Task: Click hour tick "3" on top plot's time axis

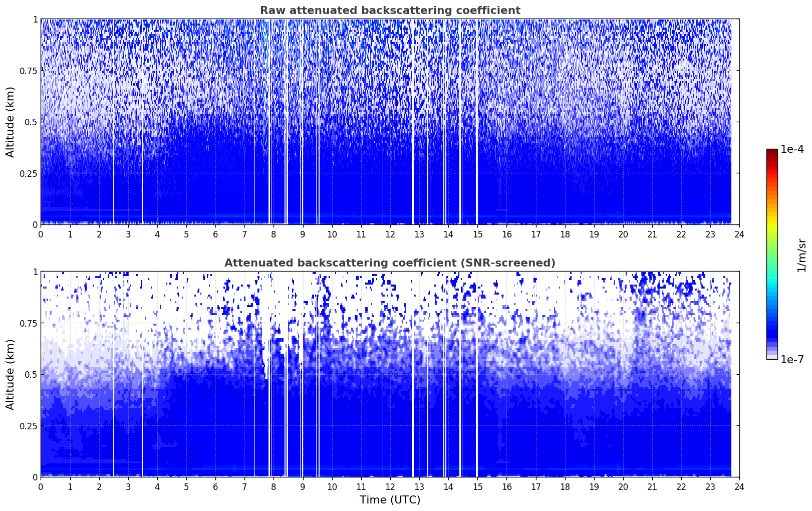Action: pos(128,234)
